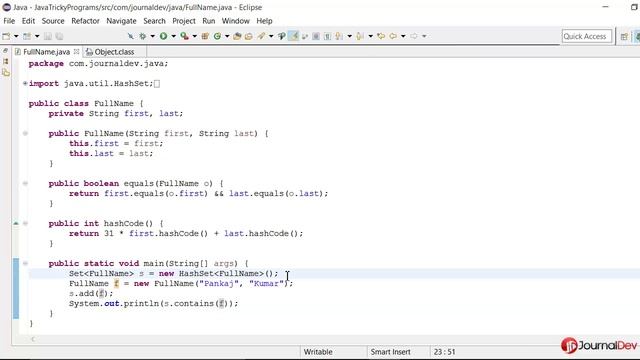Image resolution: width=640 pixels, height=360 pixels.
Task: Navigate Back with yellow arrow icon
Action: pyautogui.click(x=393, y=36)
